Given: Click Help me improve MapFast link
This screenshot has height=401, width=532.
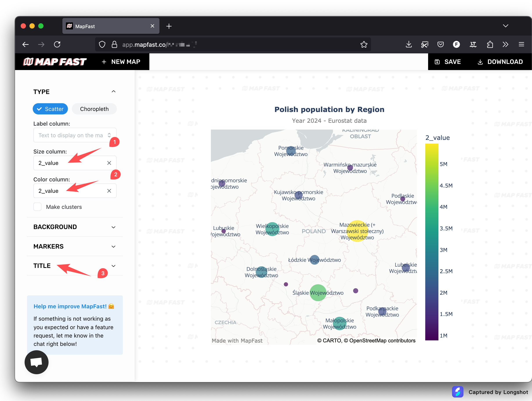Looking at the screenshot, I should tap(70, 306).
